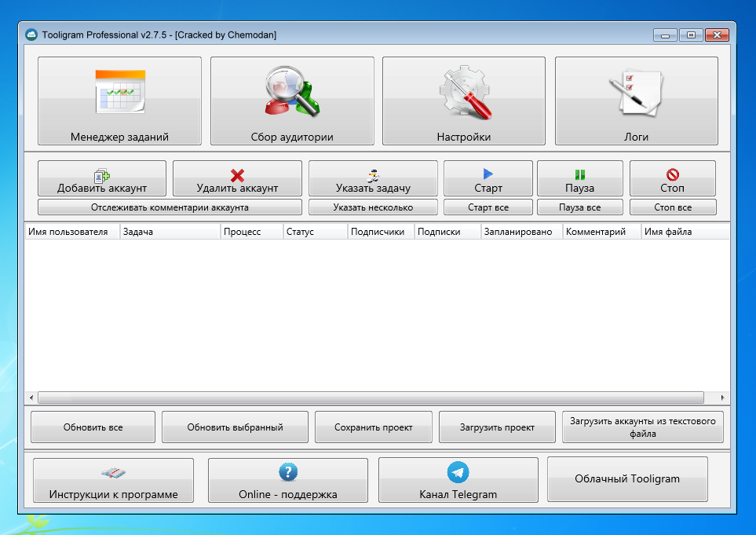Click Удалить аккаунт red cross button

(x=237, y=178)
